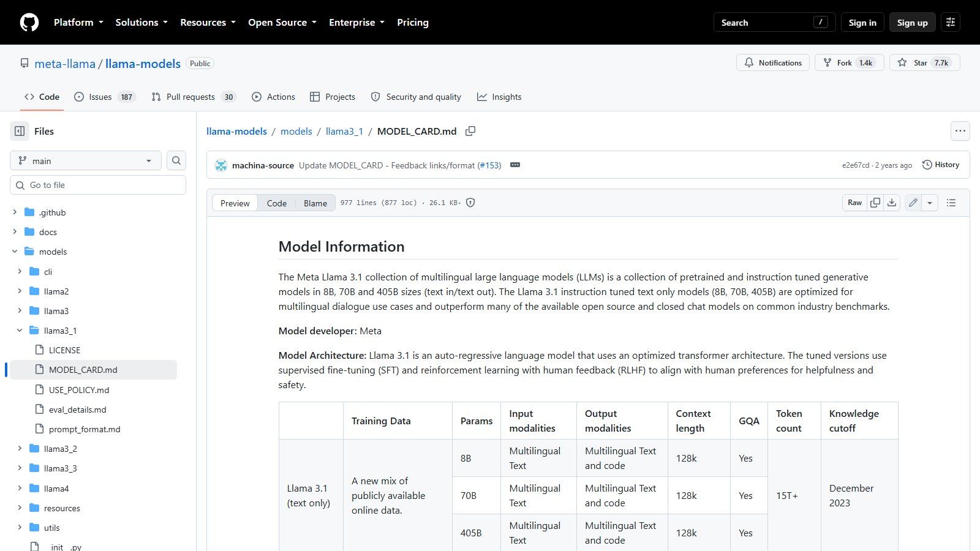Expand the resources folder
980x551 pixels.
click(20, 508)
